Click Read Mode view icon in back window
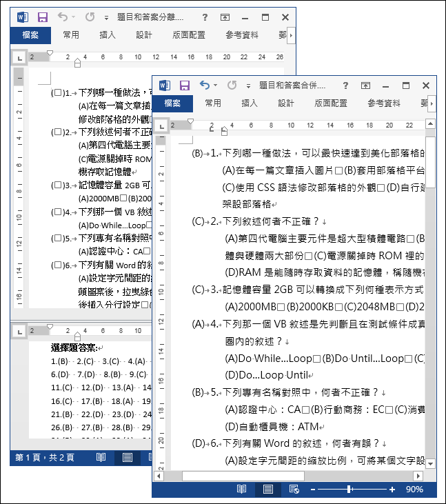This screenshot has width=446, height=504. [x=101, y=457]
